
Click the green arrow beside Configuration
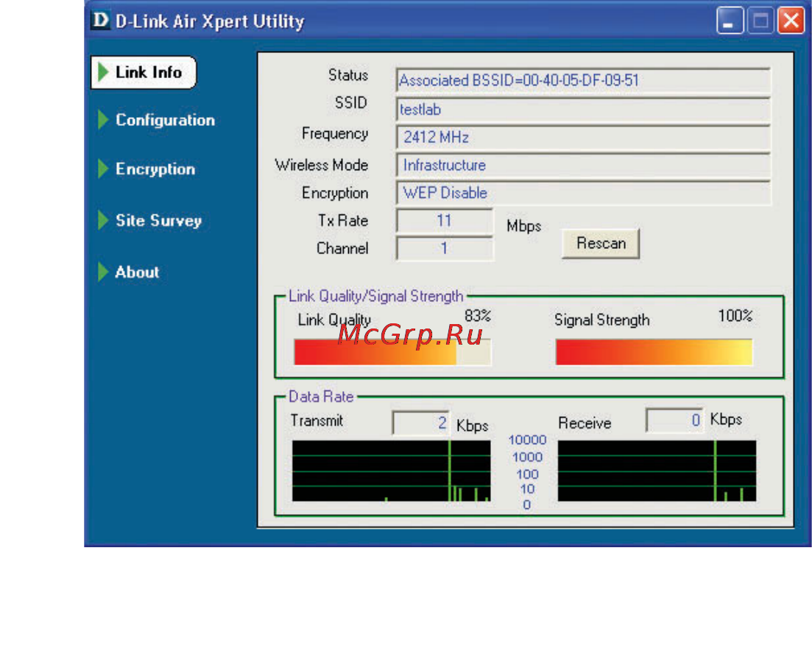point(103,120)
